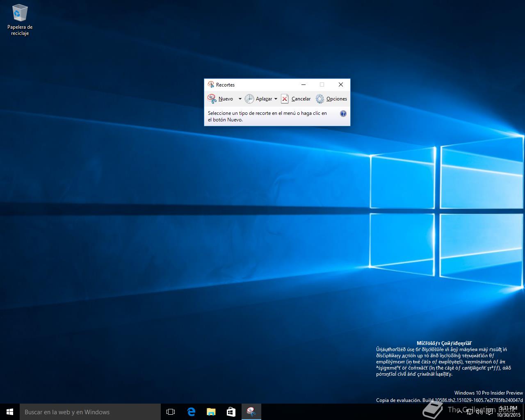Click the Aplazar delay button
525x420 pixels.
click(x=258, y=99)
